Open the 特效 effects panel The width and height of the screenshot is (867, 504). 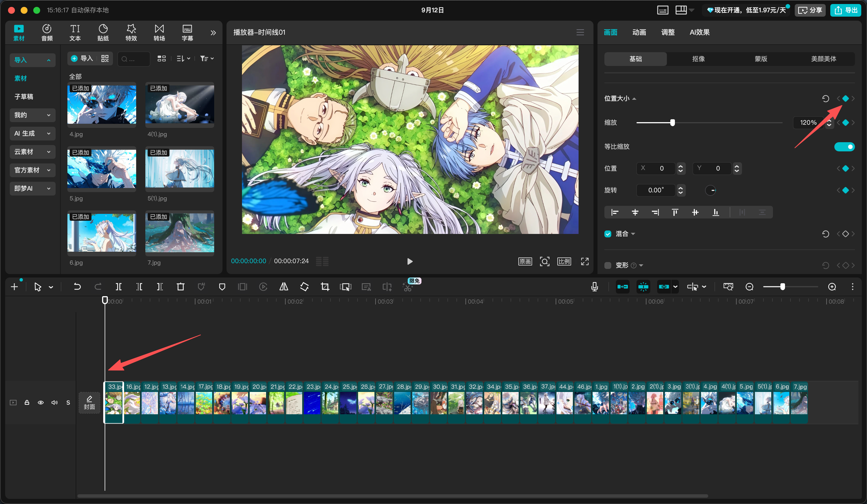pos(131,33)
